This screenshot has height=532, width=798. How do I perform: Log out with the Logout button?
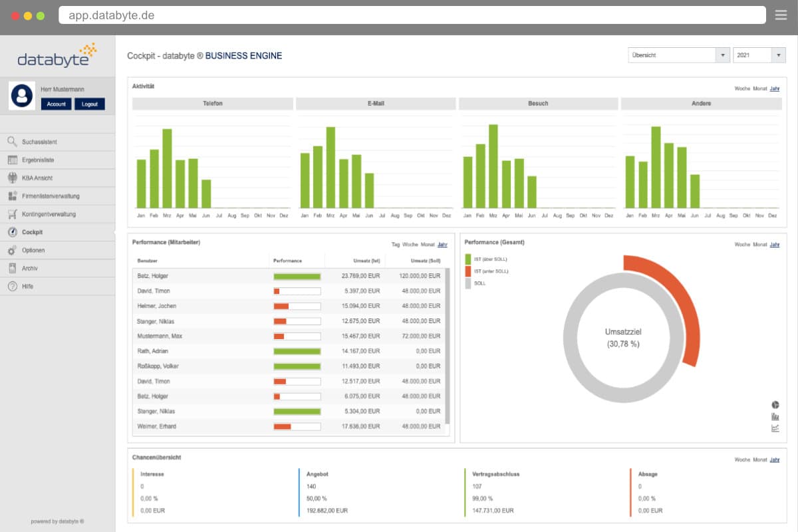point(90,104)
